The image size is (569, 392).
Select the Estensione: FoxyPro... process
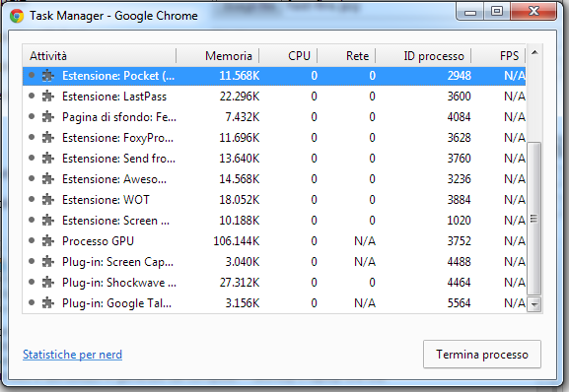click(274, 138)
